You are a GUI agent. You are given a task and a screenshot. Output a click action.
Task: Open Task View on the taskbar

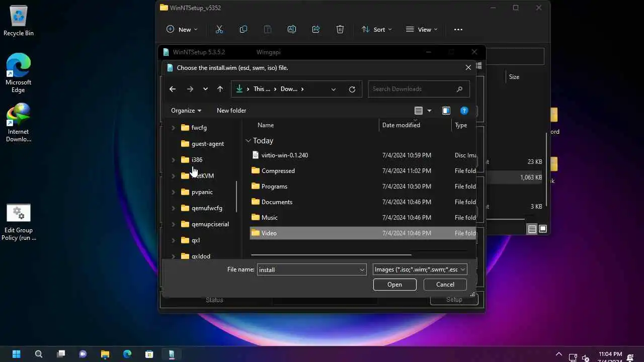coord(61,354)
